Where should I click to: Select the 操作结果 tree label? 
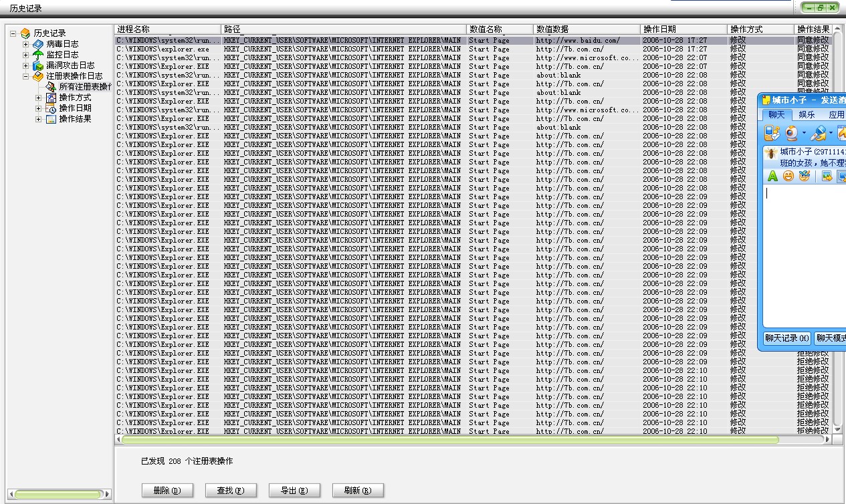pos(75,119)
